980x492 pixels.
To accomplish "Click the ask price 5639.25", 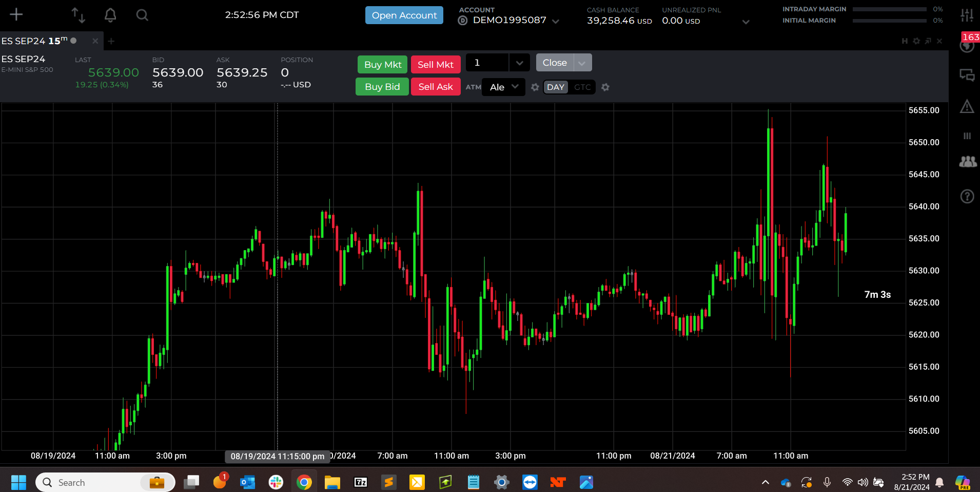I will pyautogui.click(x=242, y=72).
